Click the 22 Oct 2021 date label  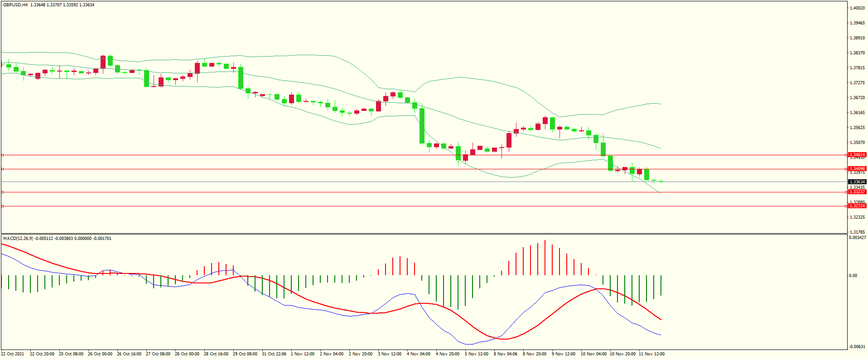[x=13, y=354]
